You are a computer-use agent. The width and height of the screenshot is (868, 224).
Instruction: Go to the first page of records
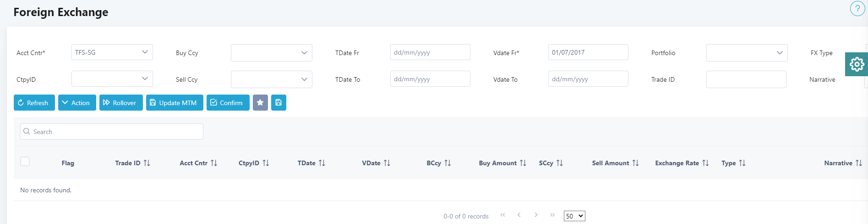(x=502, y=215)
